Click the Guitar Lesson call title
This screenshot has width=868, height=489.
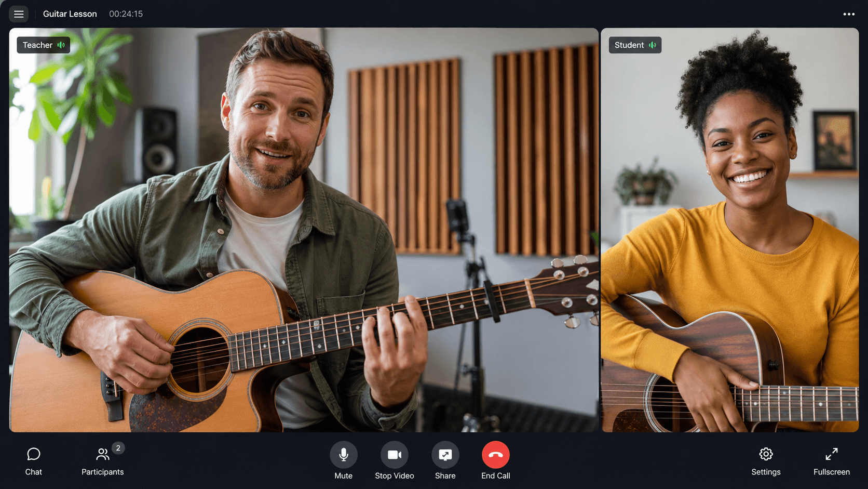pyautogui.click(x=70, y=14)
